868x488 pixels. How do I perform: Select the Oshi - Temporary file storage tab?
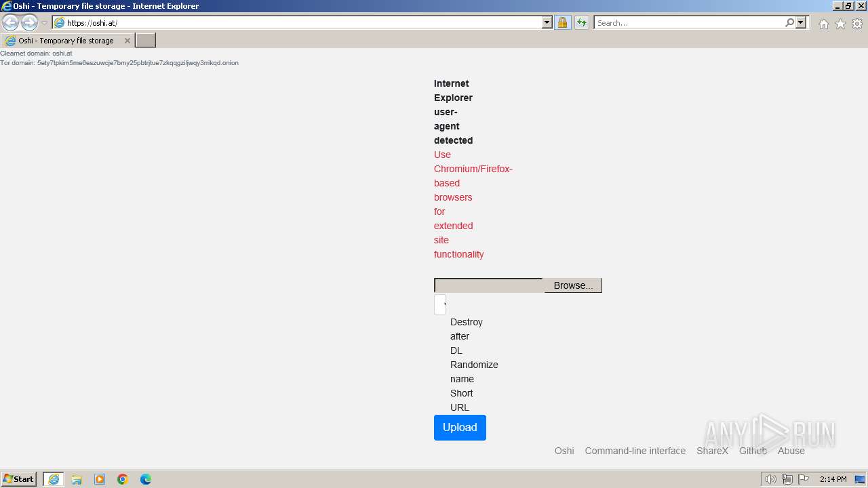(x=65, y=41)
